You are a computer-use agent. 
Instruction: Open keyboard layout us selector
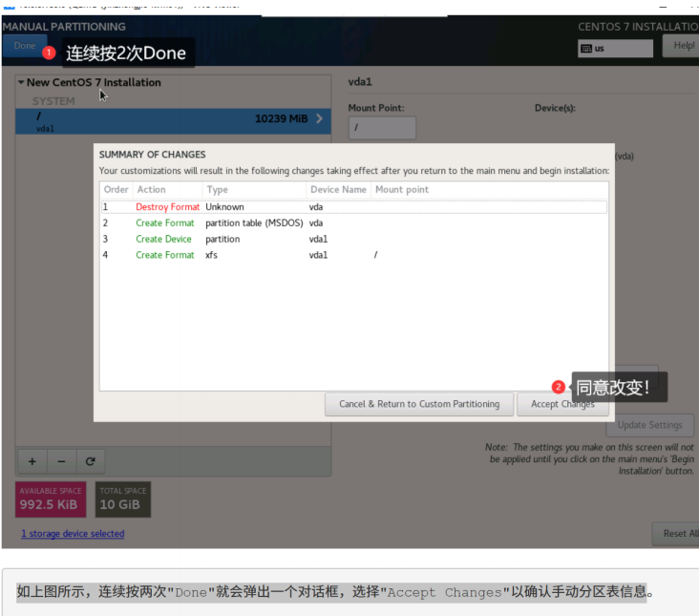615,48
